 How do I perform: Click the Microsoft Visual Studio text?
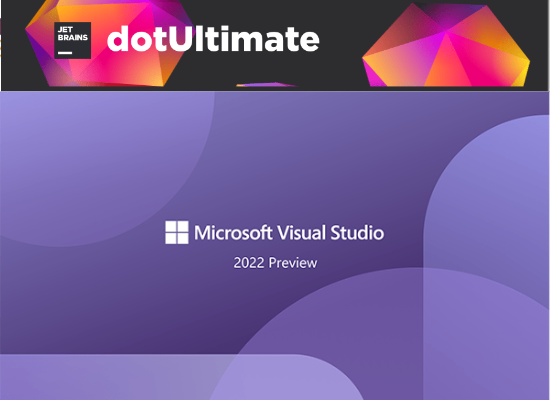[289, 233]
